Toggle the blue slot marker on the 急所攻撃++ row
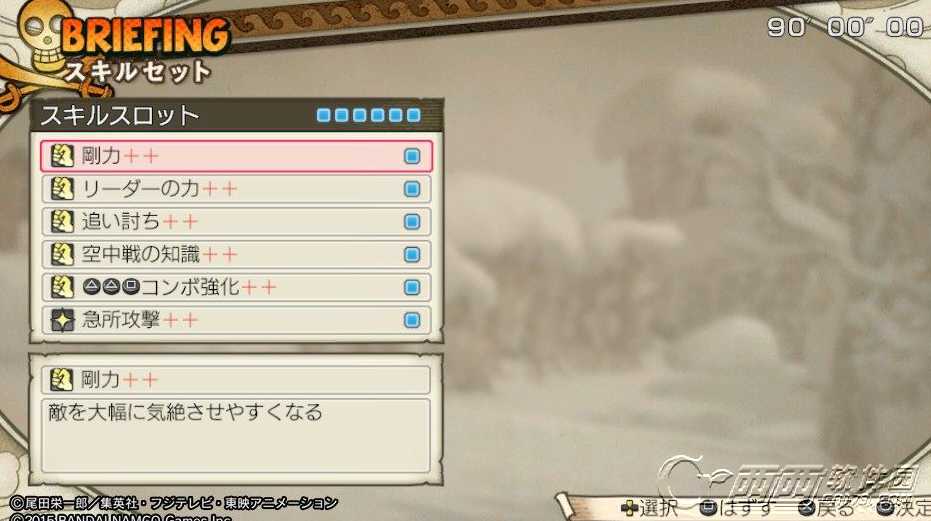The width and height of the screenshot is (931, 521). [412, 320]
